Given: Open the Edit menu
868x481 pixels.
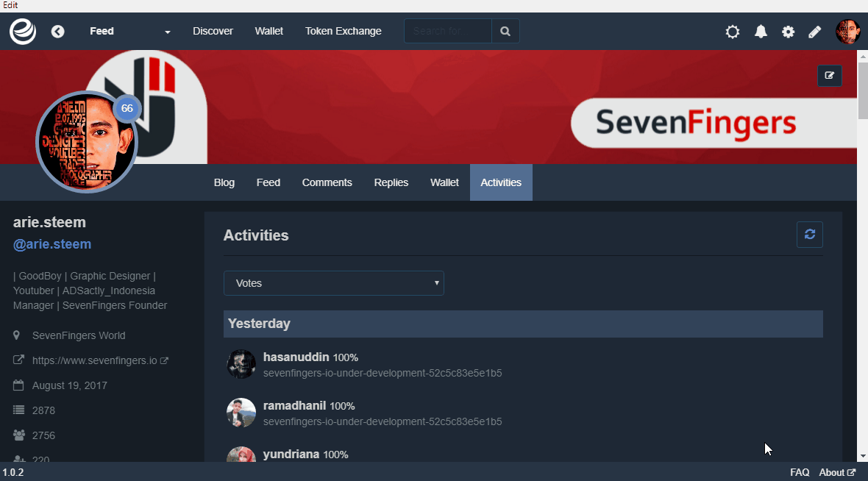Looking at the screenshot, I should [10, 5].
